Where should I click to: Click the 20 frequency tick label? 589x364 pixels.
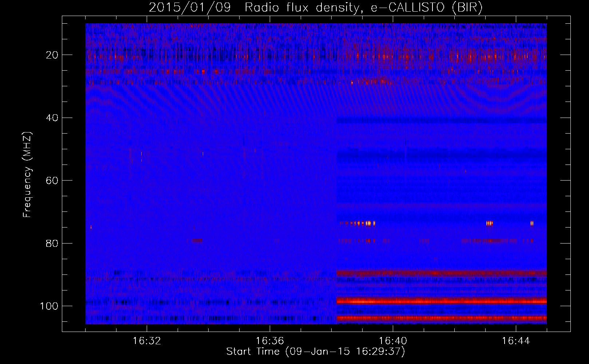tap(52, 55)
